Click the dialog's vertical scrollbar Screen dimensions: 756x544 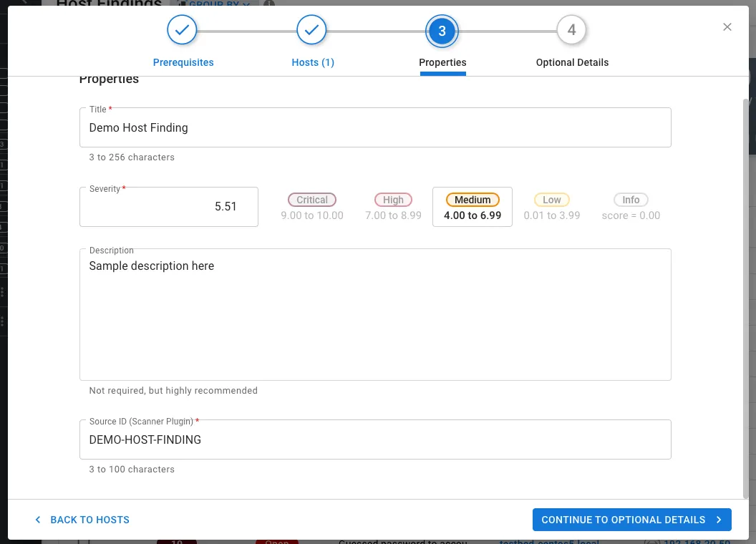[746, 298]
